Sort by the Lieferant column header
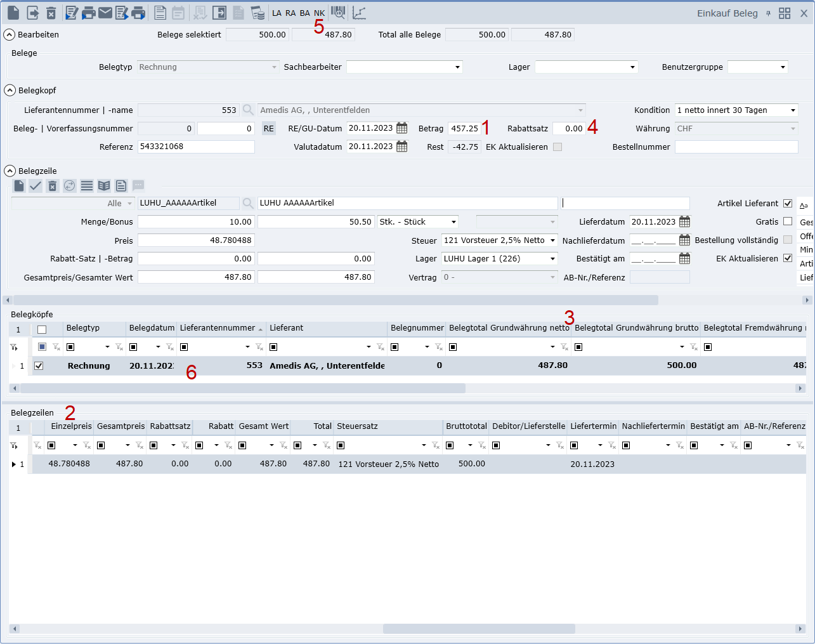 point(287,328)
